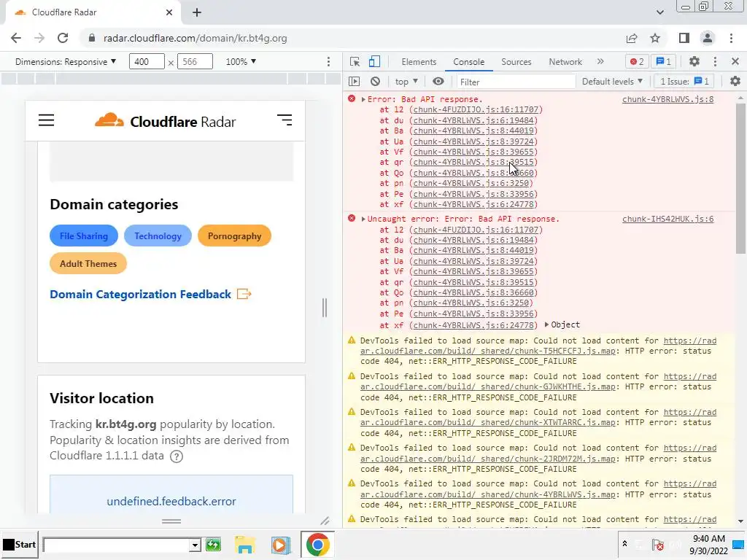The image size is (747, 560).
Task: Click the viewport width field showing 400
Action: coord(147,62)
